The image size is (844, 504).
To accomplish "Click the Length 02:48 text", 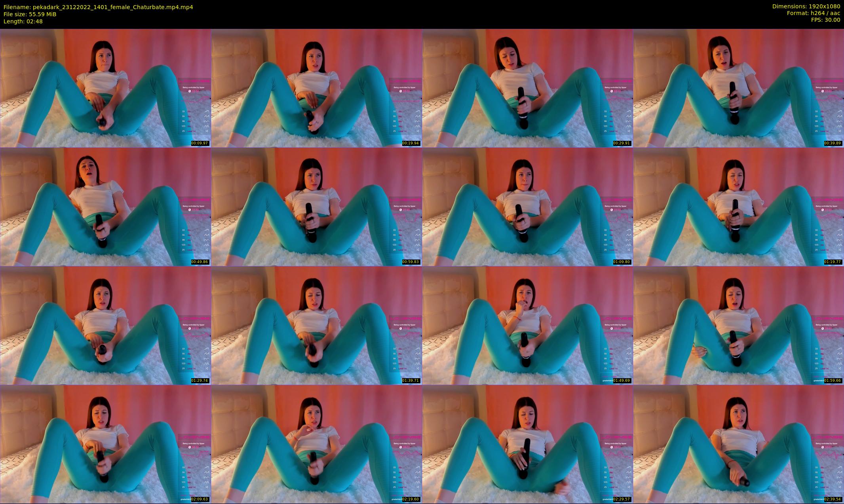I will [23, 21].
